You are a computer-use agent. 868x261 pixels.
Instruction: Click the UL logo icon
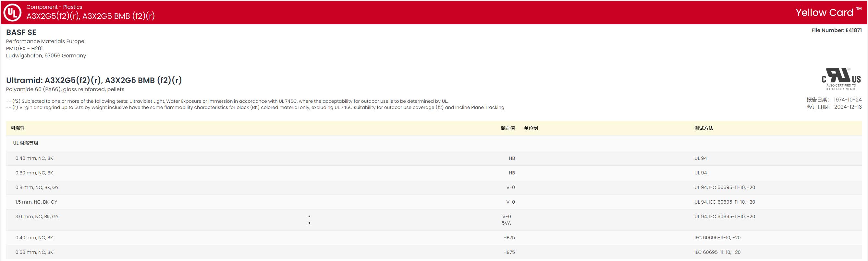(12, 12)
